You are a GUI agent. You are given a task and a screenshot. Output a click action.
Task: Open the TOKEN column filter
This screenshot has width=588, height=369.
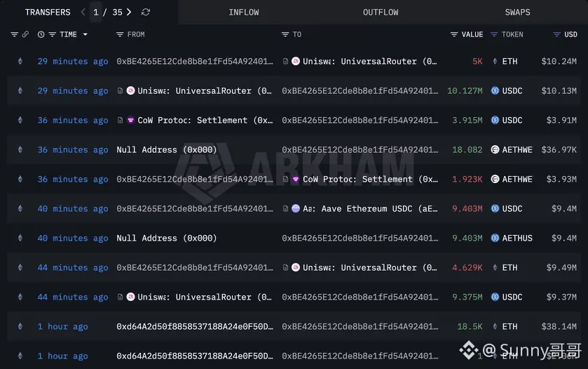click(x=494, y=34)
